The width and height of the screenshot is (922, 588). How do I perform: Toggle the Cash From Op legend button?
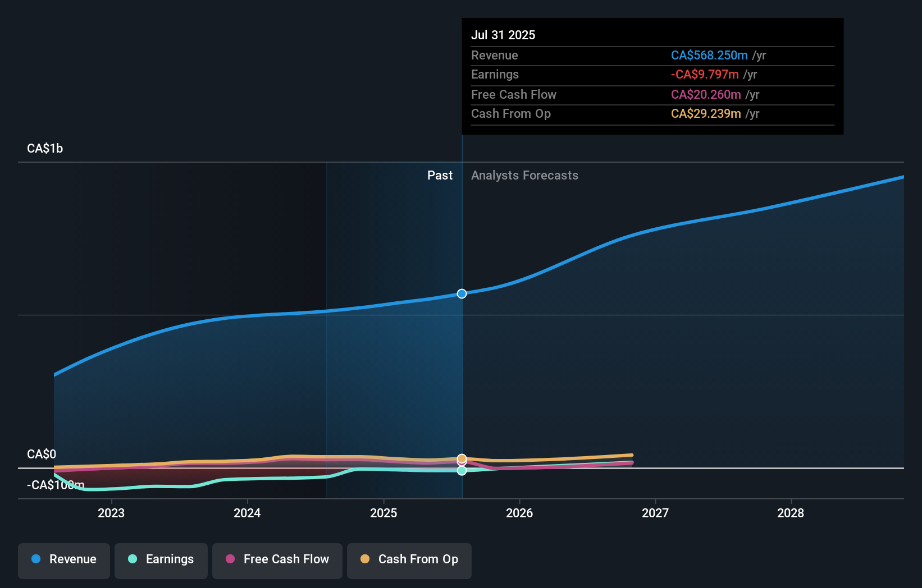(409, 560)
